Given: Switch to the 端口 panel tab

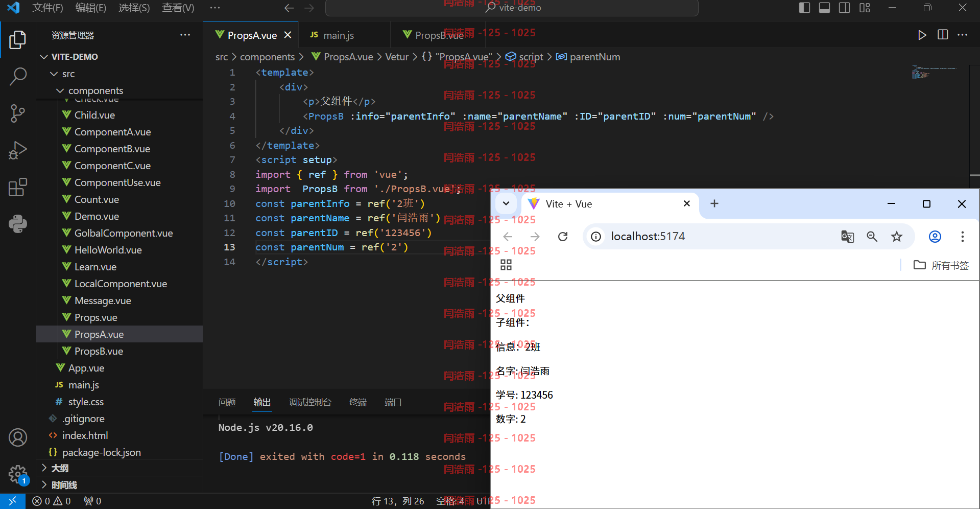Looking at the screenshot, I should point(393,403).
